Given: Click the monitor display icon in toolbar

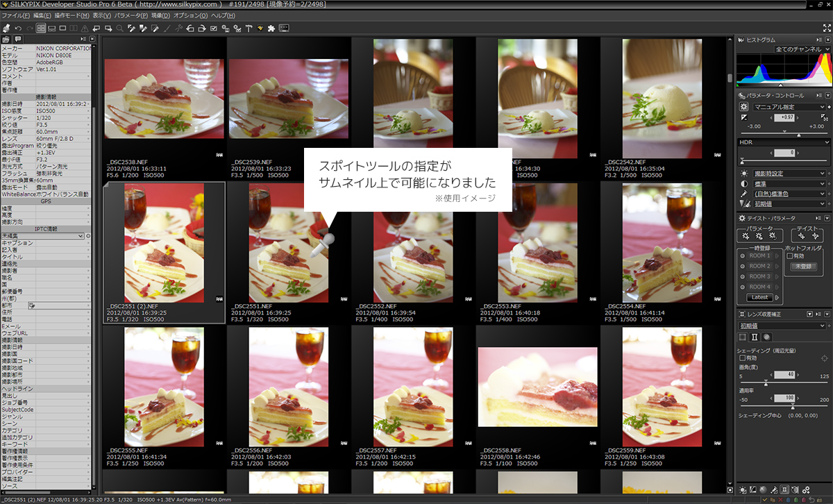Looking at the screenshot, I should pyautogui.click(x=284, y=28).
